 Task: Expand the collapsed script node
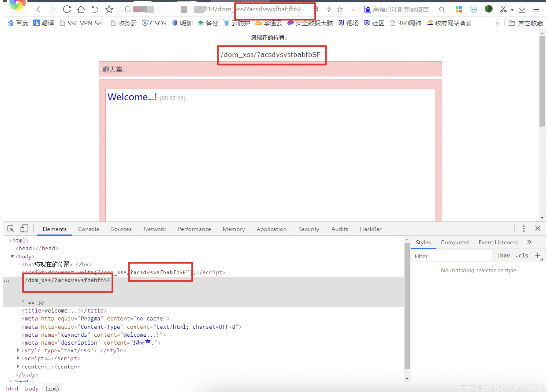click(x=18, y=358)
